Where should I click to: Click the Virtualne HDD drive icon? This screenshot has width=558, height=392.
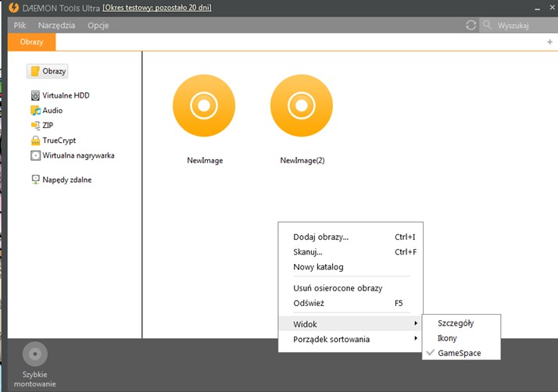tap(35, 95)
